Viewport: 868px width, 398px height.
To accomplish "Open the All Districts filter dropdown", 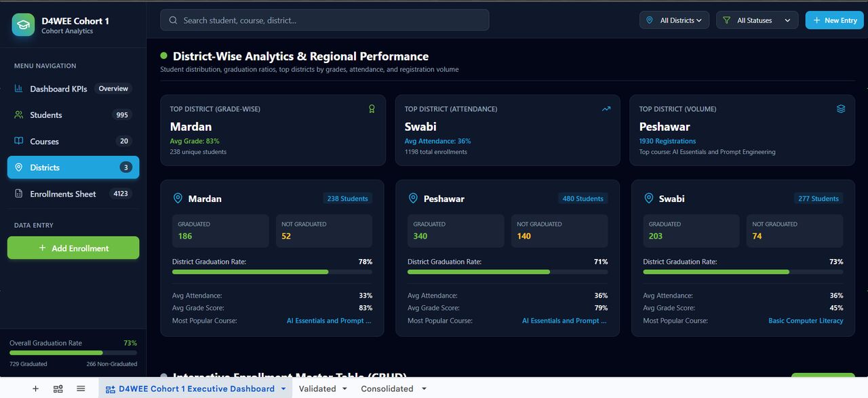I will (675, 20).
